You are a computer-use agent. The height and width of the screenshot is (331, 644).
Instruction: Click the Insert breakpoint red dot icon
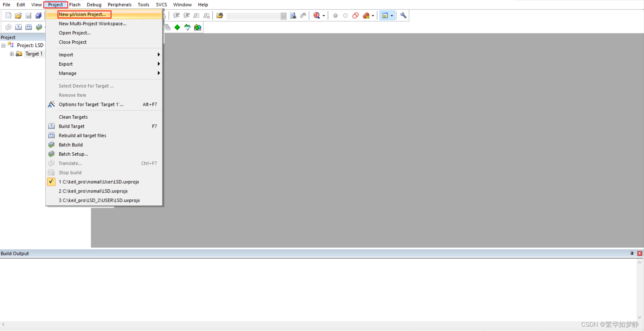[x=335, y=15]
